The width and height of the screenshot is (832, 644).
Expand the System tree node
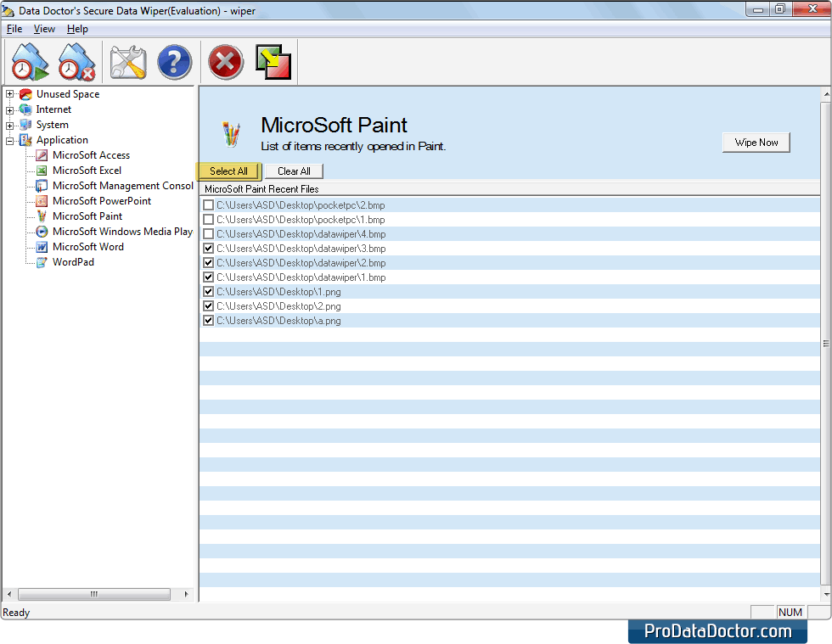(9, 126)
